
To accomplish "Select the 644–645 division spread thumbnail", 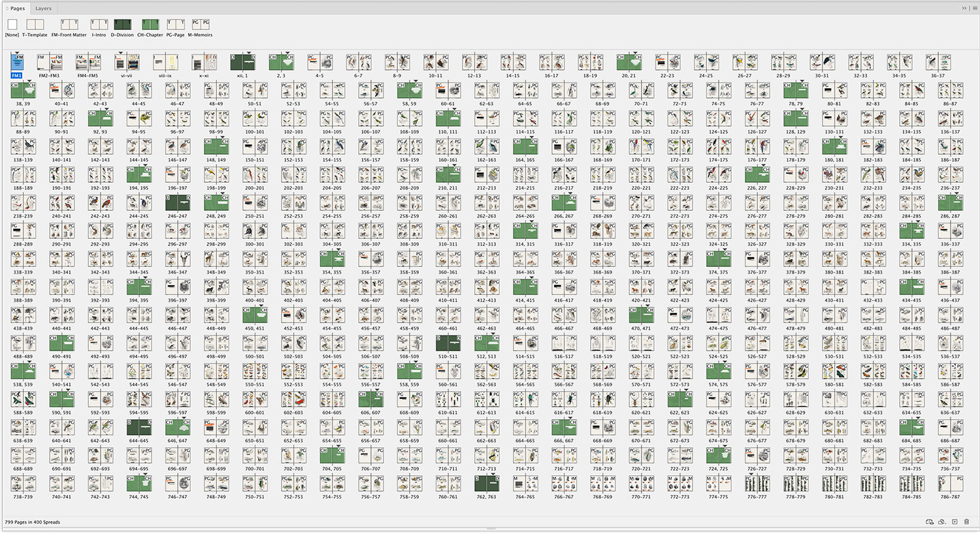I will (139, 428).
